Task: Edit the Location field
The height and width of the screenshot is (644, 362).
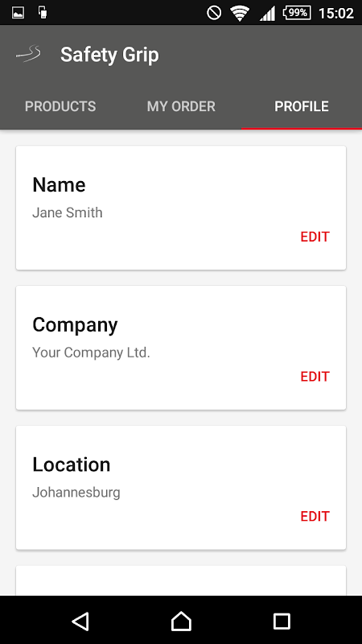Action: (x=315, y=516)
